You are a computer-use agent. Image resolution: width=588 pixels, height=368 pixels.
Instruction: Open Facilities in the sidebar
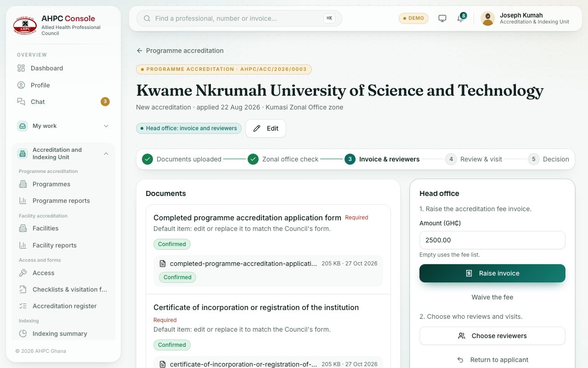point(63,228)
